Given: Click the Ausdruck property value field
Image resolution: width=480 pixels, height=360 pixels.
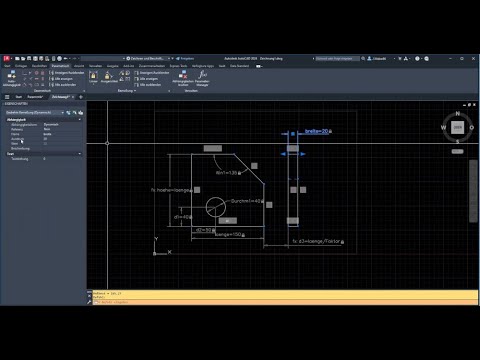Looking at the screenshot, I should [62, 139].
